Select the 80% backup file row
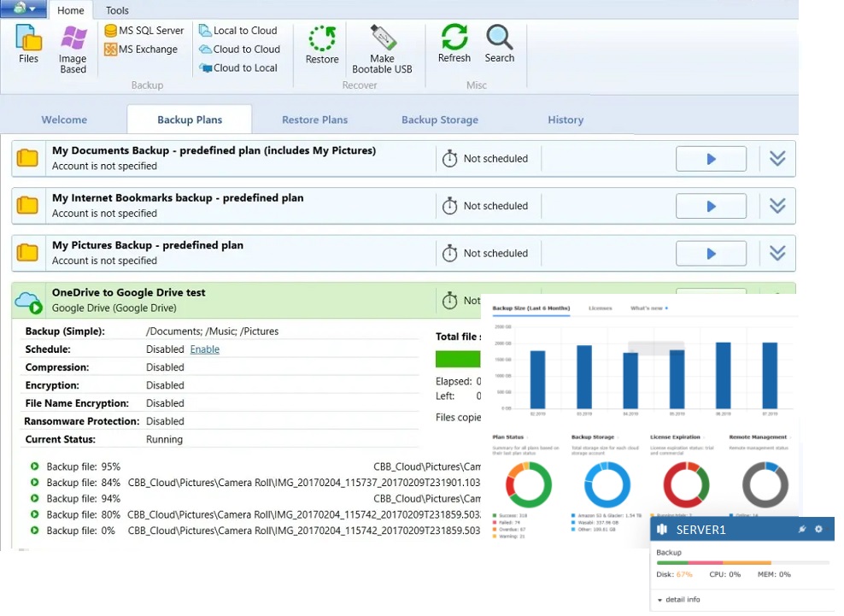Screen dimensions: 844x616 coord(255,514)
